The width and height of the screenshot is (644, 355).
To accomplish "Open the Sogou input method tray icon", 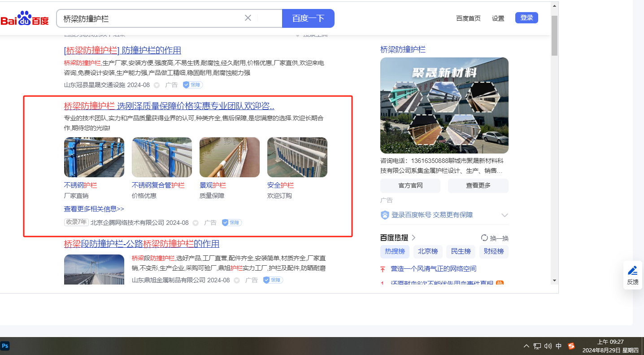I will pyautogui.click(x=571, y=346).
